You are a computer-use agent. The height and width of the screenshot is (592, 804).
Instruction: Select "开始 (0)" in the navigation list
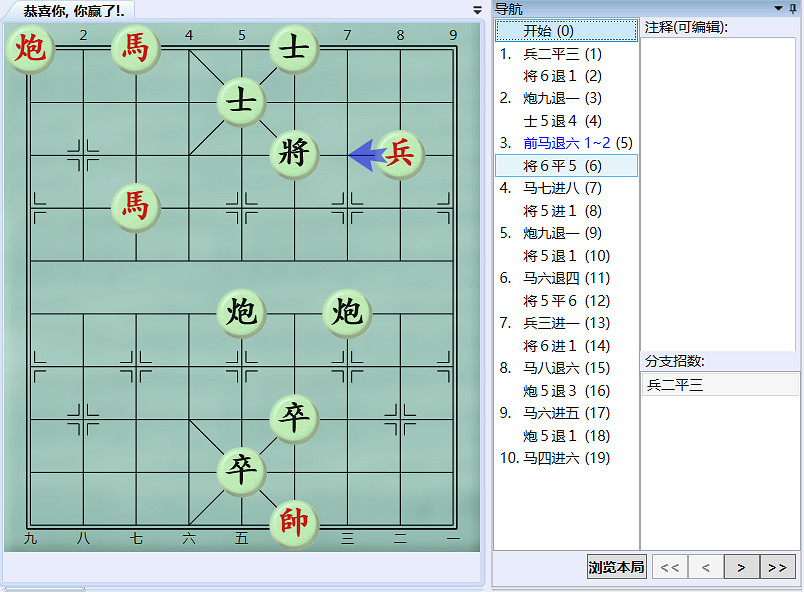click(565, 30)
